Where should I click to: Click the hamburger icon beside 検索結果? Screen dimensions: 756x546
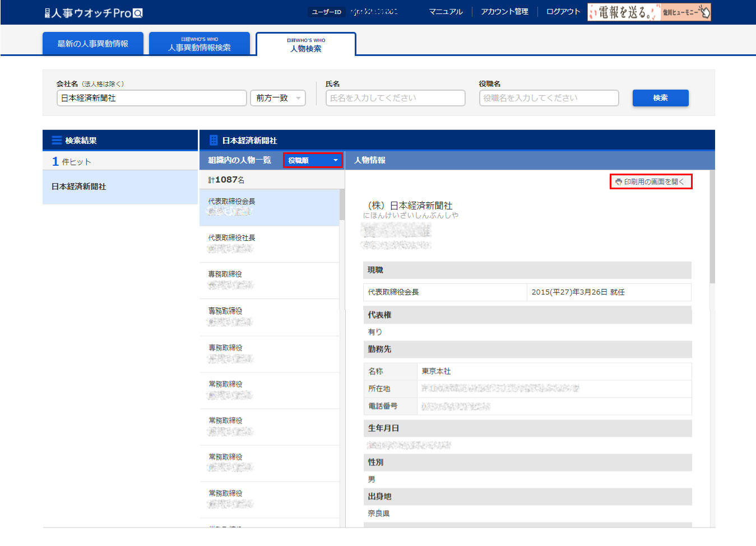(x=57, y=140)
